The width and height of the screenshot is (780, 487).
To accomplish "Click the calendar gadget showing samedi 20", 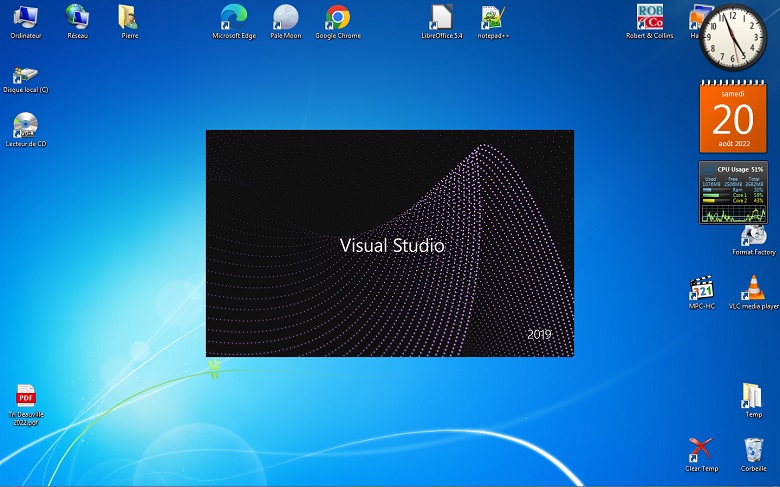I will [733, 116].
